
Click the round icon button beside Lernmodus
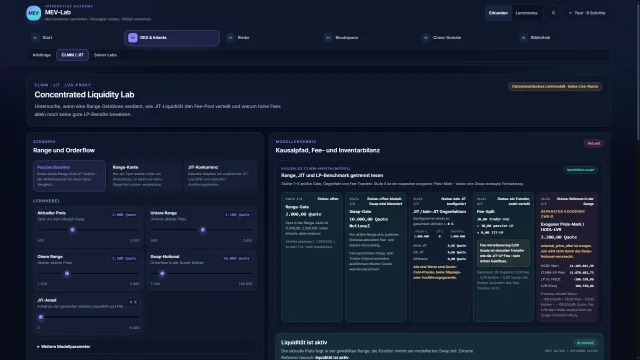click(x=553, y=13)
